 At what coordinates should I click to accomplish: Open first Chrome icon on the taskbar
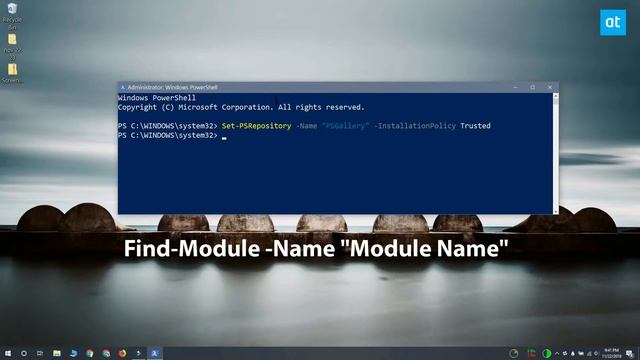click(90, 353)
